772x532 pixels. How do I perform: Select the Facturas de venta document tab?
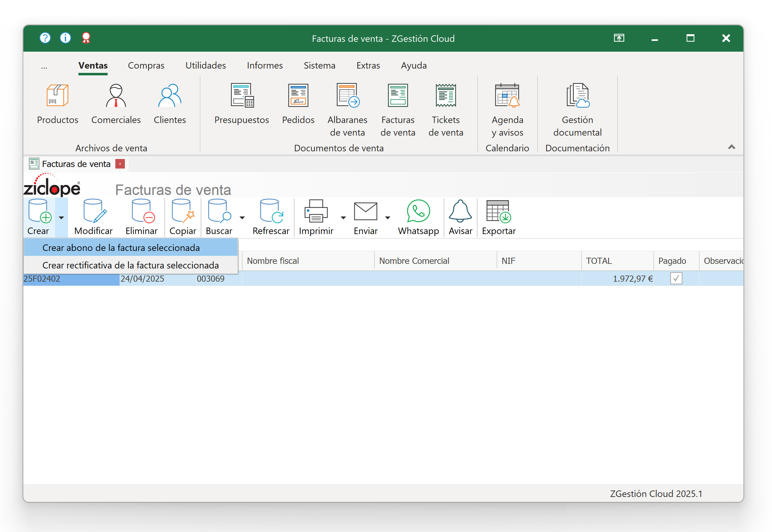point(76,164)
